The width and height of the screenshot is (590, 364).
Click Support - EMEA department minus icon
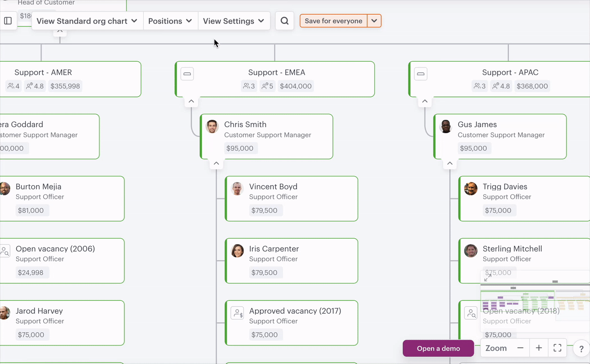click(187, 74)
